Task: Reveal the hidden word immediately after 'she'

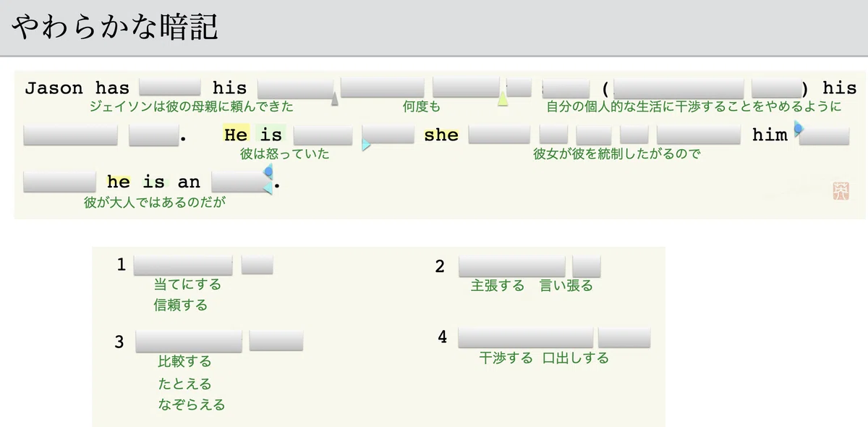Action: pyautogui.click(x=499, y=135)
